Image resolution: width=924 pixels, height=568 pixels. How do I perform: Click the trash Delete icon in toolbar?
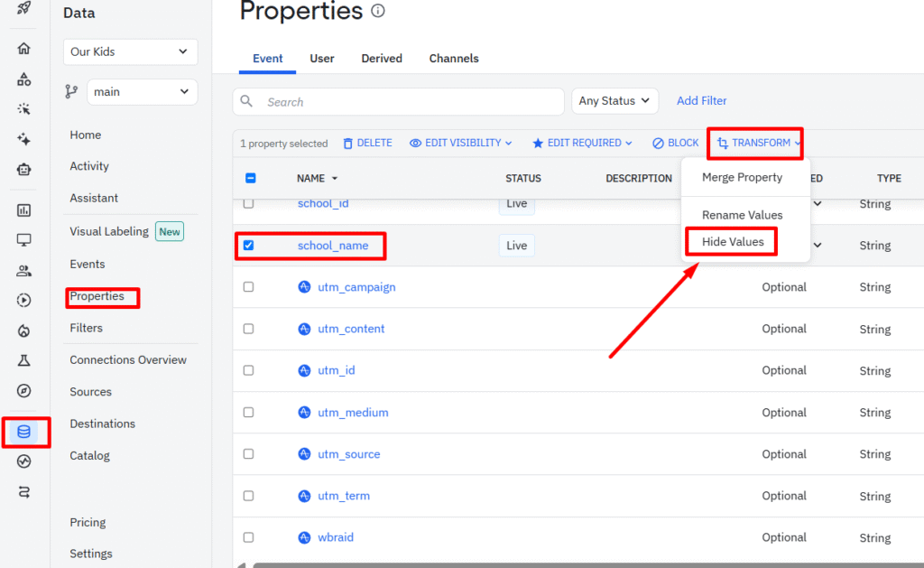tap(348, 144)
